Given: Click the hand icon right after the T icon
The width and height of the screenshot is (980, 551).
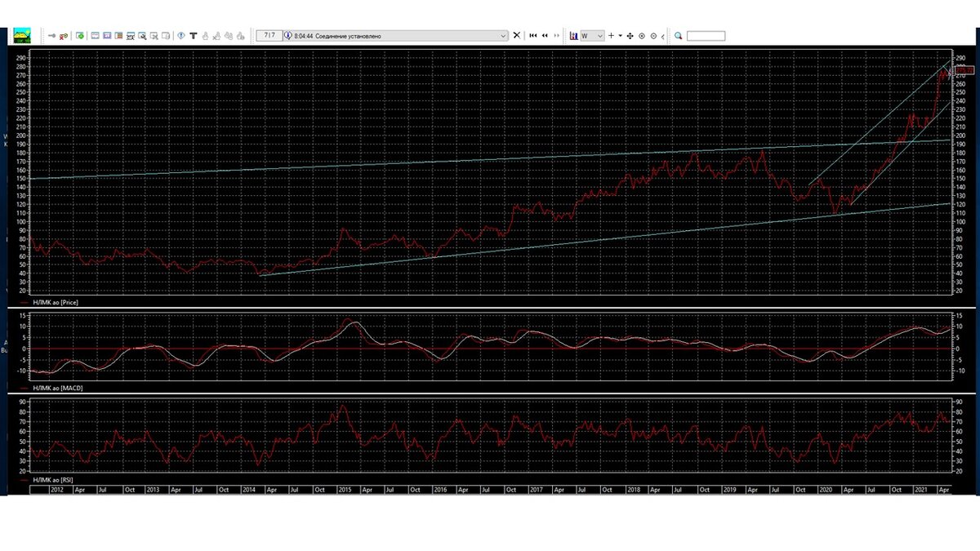Looking at the screenshot, I should pos(205,36).
